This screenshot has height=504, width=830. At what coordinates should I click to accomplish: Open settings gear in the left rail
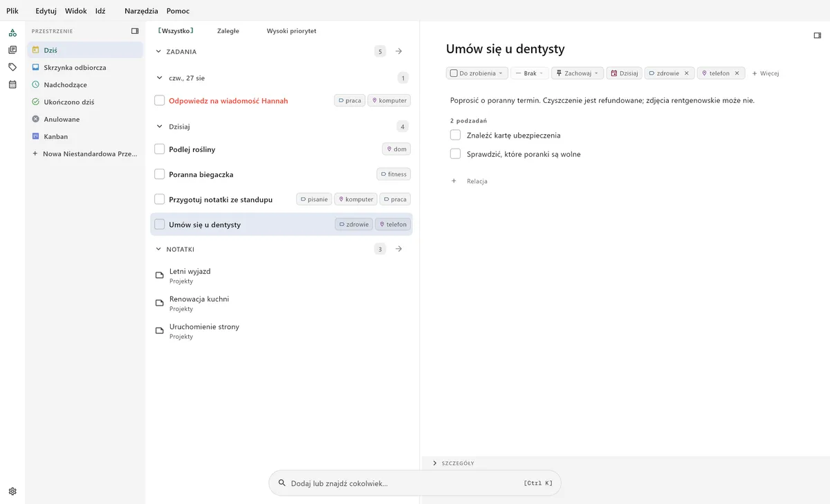click(12, 492)
